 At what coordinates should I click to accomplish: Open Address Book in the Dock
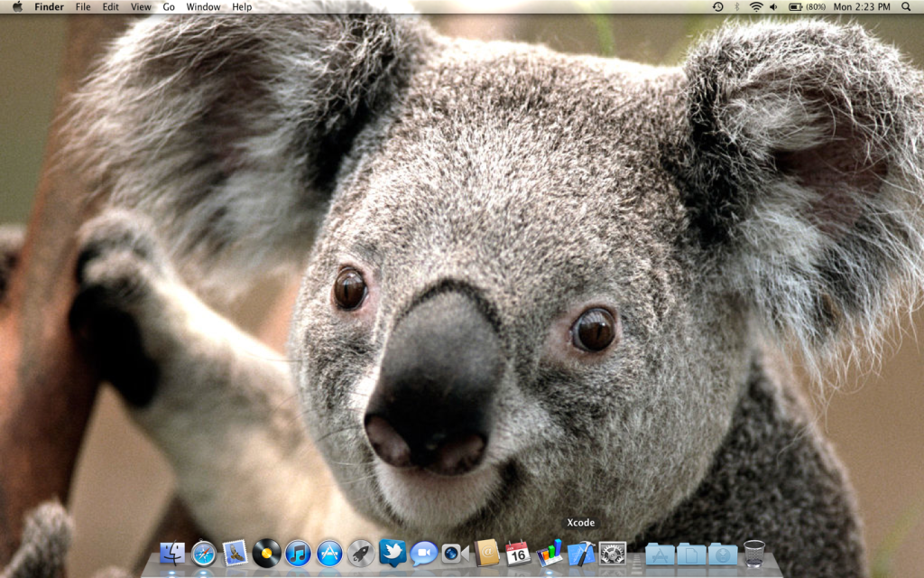tap(486, 554)
